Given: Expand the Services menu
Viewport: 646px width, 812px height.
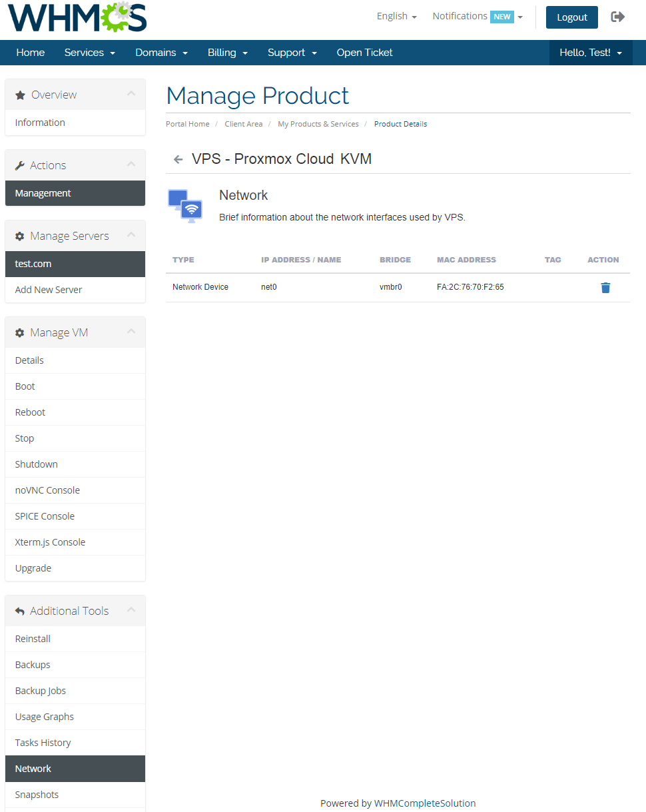Looking at the screenshot, I should (90, 53).
